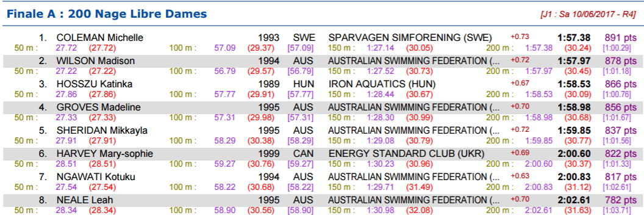The height and width of the screenshot is (221, 644).
Task: Click the 837 pts score
Action: click(621, 131)
